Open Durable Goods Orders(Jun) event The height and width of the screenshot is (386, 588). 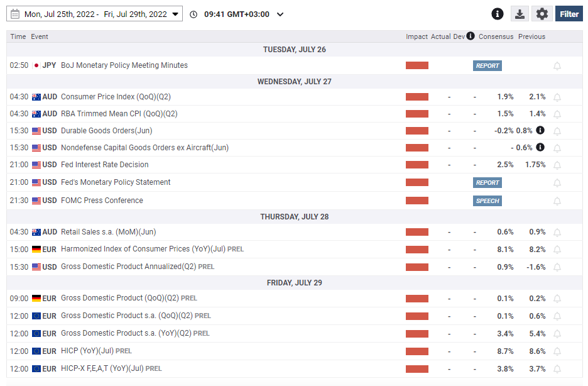[x=107, y=131]
